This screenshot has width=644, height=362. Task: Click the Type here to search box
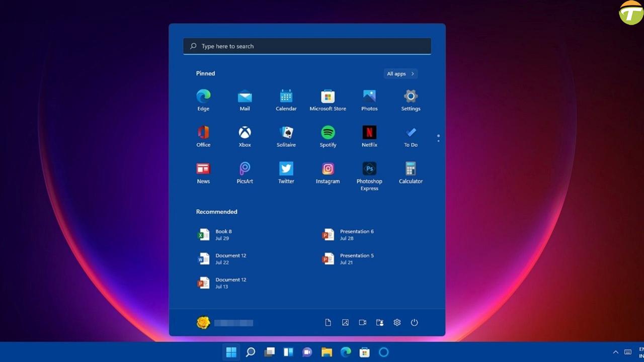pos(307,46)
